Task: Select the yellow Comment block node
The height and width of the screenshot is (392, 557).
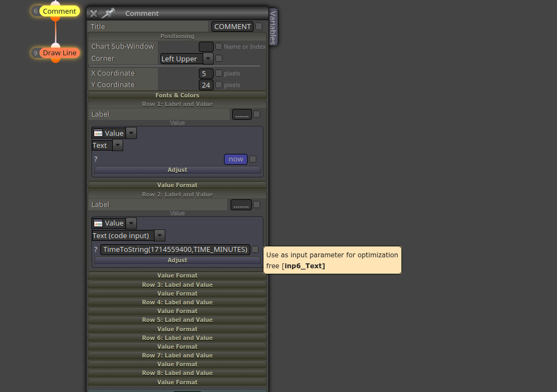Action: [x=59, y=11]
